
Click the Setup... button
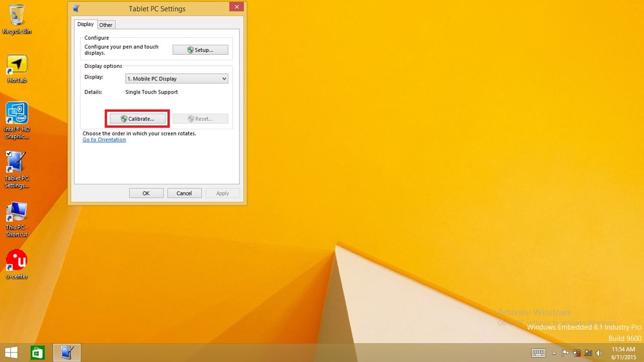(x=200, y=50)
